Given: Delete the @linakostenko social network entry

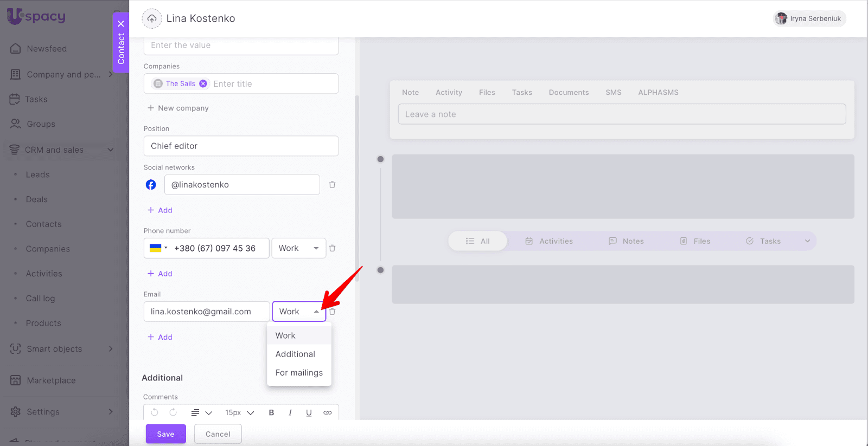Looking at the screenshot, I should [x=332, y=185].
